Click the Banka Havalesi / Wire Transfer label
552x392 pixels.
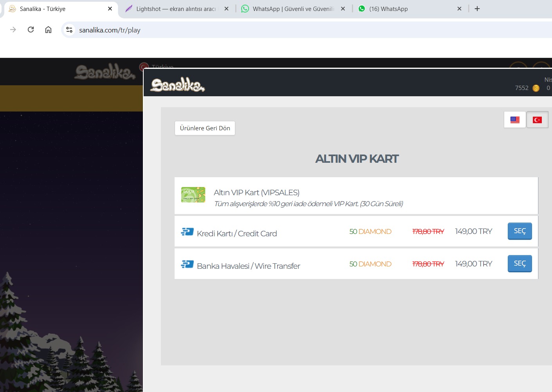(249, 266)
